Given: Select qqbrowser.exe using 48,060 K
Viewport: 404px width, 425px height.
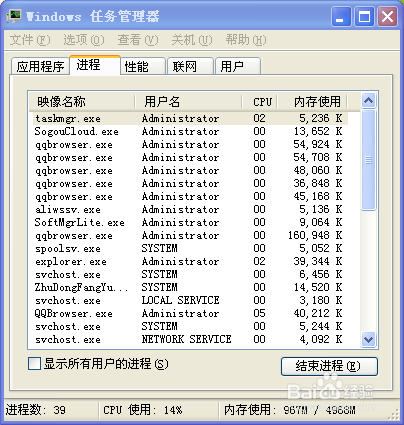Looking at the screenshot, I should [x=191, y=170].
